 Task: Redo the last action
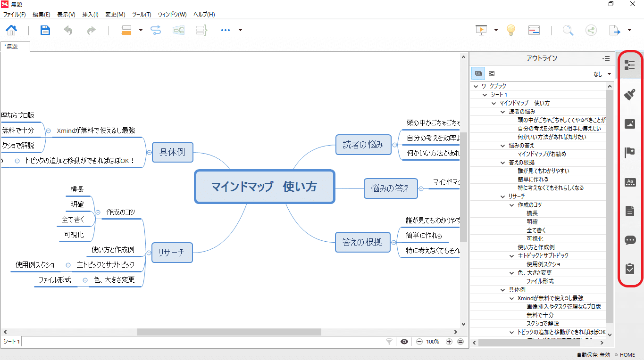(91, 30)
